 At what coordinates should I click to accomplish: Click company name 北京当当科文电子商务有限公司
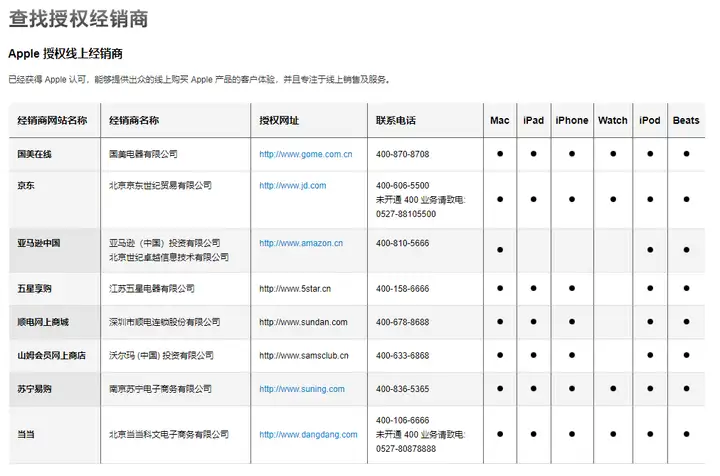pyautogui.click(x=169, y=434)
